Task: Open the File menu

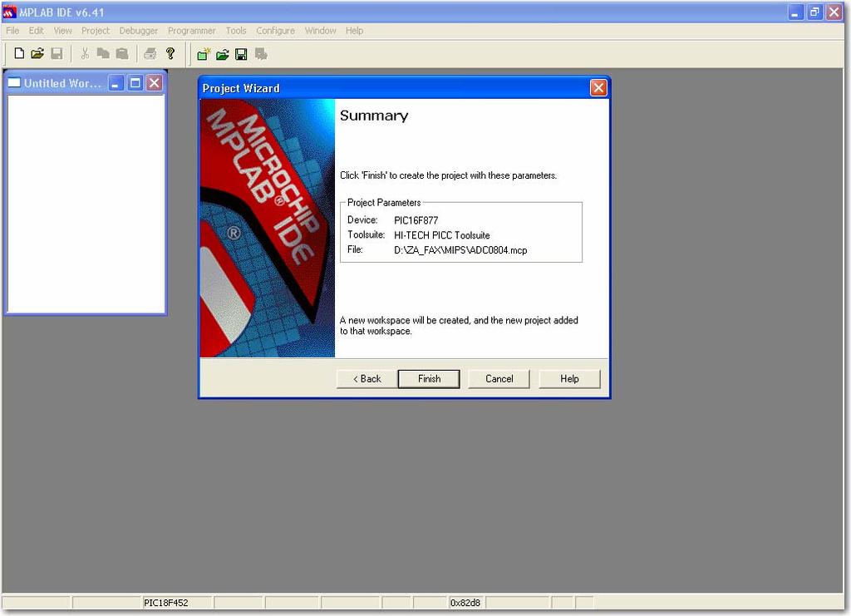Action: [12, 31]
